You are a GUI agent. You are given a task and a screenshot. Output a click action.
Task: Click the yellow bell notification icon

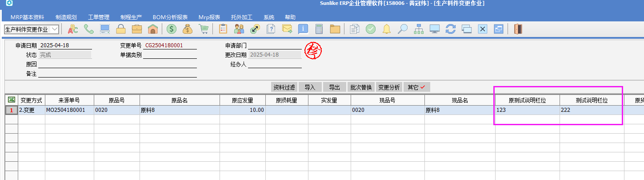pos(387,29)
